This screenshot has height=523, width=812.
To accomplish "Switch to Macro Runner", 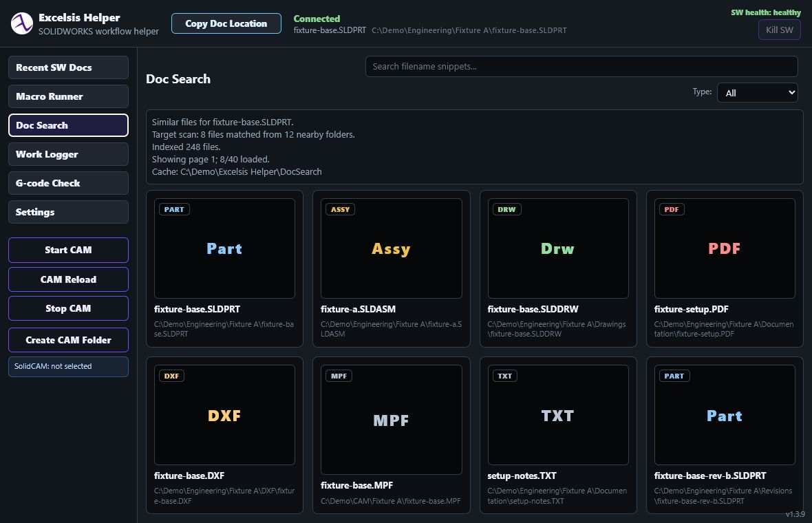I will (68, 96).
